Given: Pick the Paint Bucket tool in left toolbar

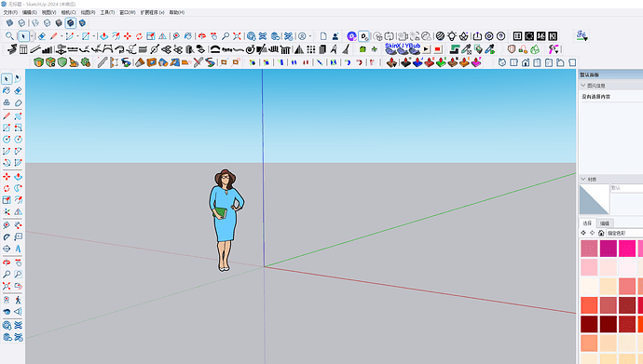Looking at the screenshot, I should coord(7,90).
